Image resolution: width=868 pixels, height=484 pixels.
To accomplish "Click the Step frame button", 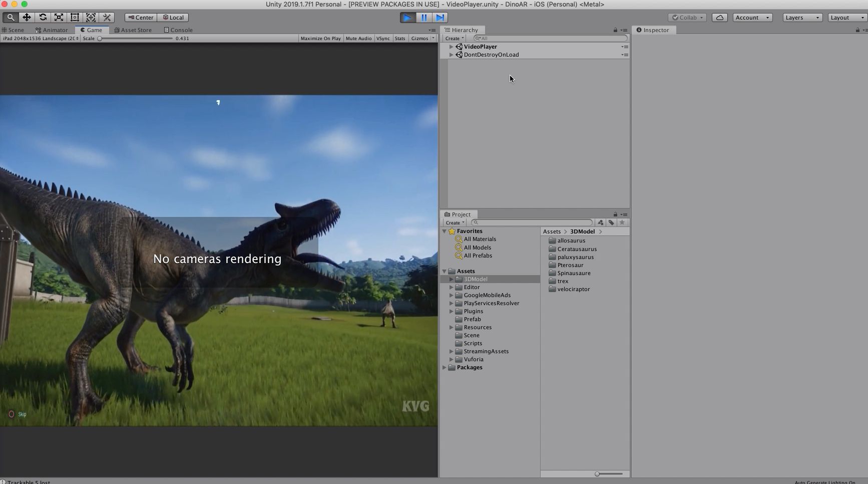I will point(440,18).
